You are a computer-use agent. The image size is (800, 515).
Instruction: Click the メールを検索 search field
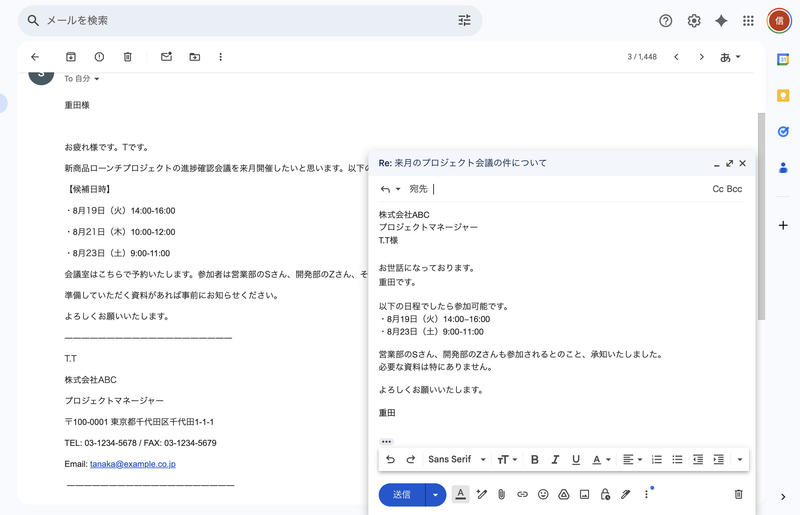240,21
